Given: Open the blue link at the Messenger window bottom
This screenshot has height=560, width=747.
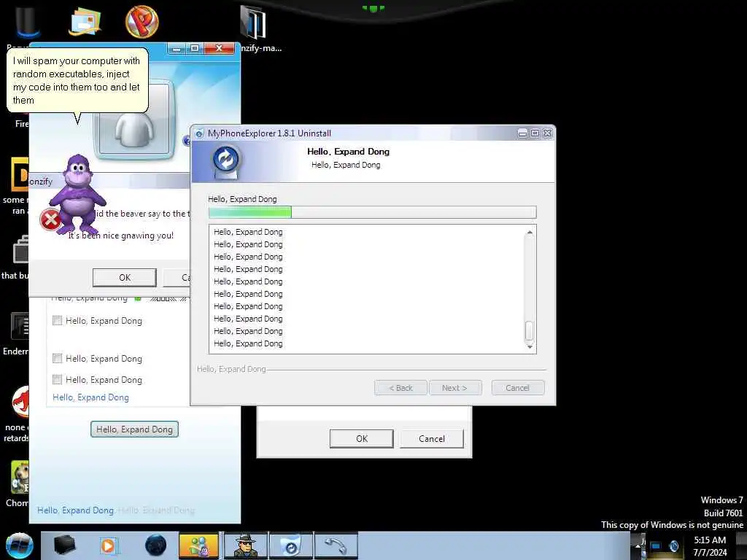Looking at the screenshot, I should click(75, 510).
